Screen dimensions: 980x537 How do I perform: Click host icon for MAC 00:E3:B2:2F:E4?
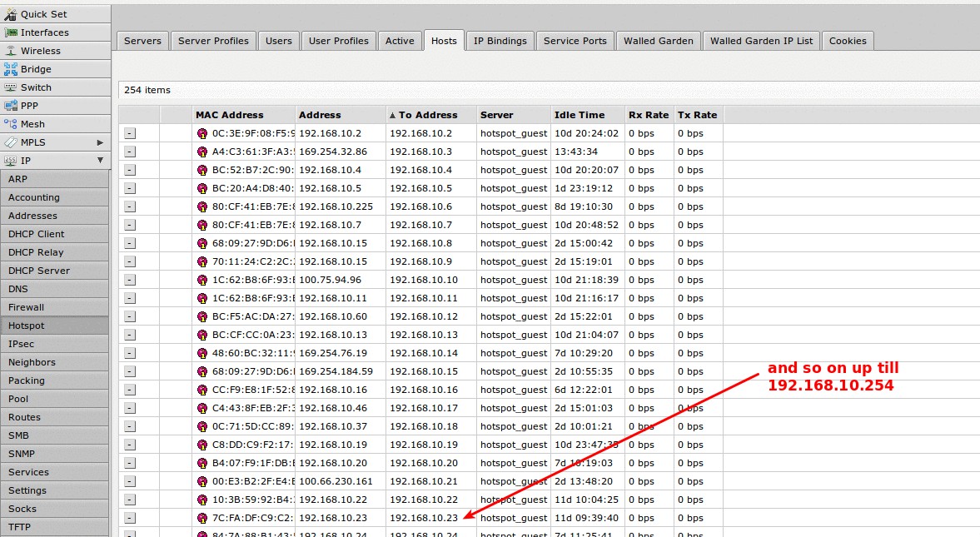(x=201, y=481)
